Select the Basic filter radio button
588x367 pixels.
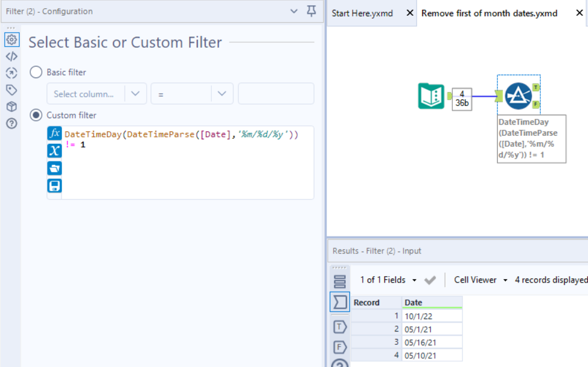(36, 72)
